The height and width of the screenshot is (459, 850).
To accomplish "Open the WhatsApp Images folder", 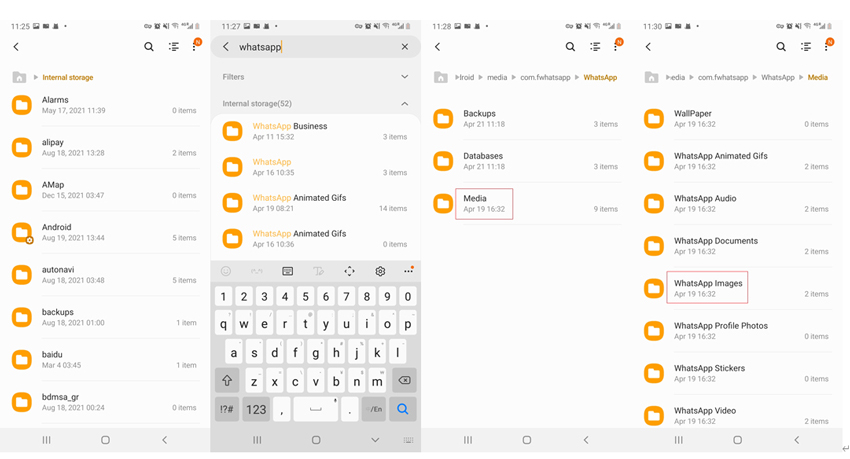I will tap(708, 288).
